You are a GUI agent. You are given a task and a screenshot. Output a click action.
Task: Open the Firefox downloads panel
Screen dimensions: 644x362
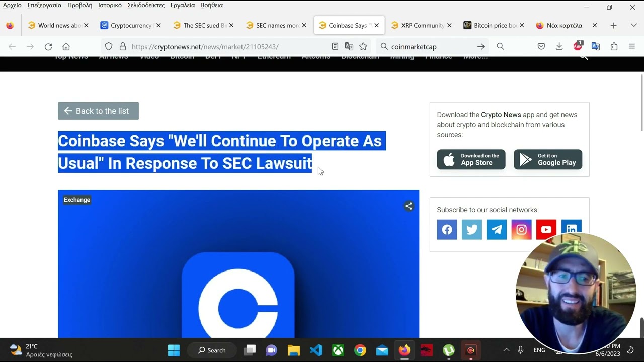pyautogui.click(x=559, y=47)
